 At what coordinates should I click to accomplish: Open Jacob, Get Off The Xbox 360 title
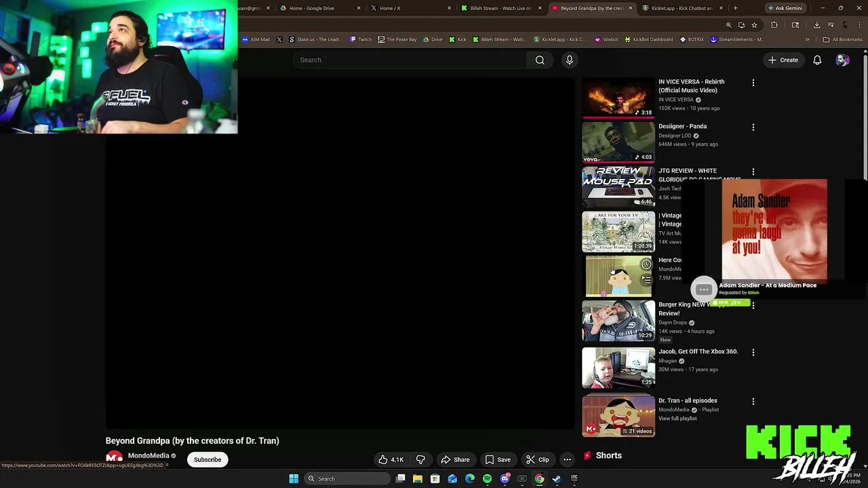(698, 352)
